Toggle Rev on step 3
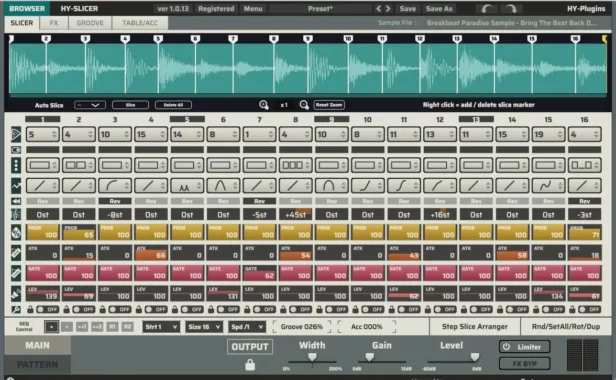This screenshot has height=380, width=616. pyautogui.click(x=115, y=201)
